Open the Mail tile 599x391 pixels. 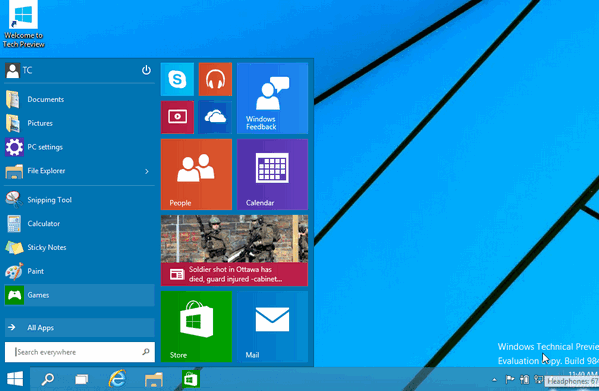(272, 326)
